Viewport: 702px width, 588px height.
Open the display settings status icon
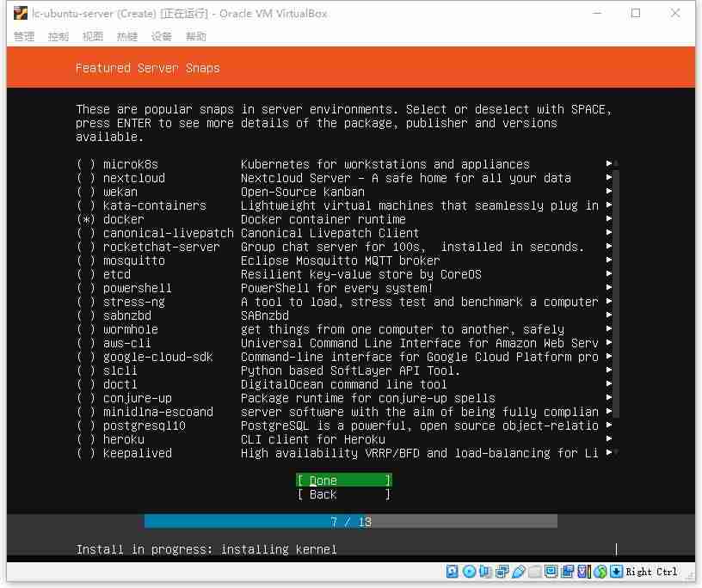tap(551, 572)
